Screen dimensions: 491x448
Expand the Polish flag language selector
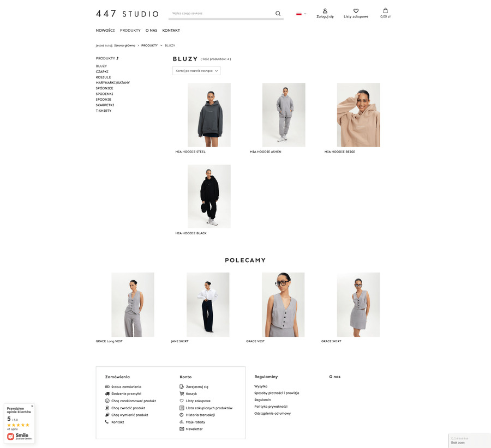point(301,14)
